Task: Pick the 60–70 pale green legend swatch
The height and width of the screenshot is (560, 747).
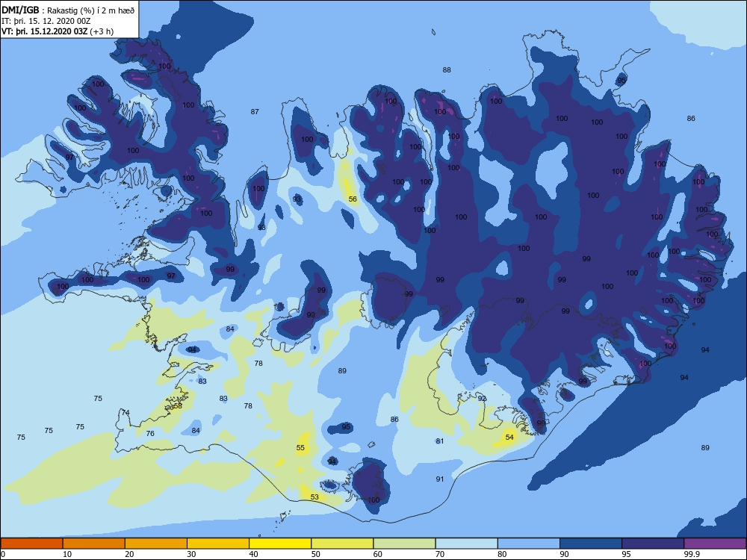Action: click(404, 544)
